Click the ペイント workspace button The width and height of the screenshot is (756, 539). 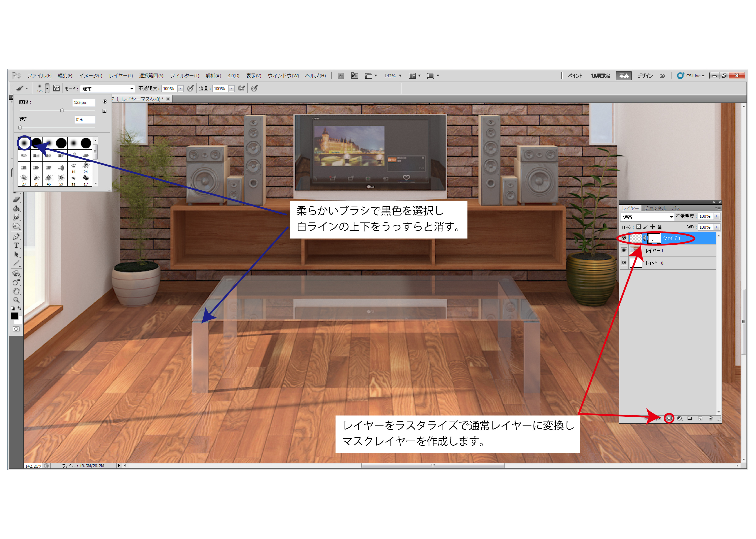click(575, 76)
